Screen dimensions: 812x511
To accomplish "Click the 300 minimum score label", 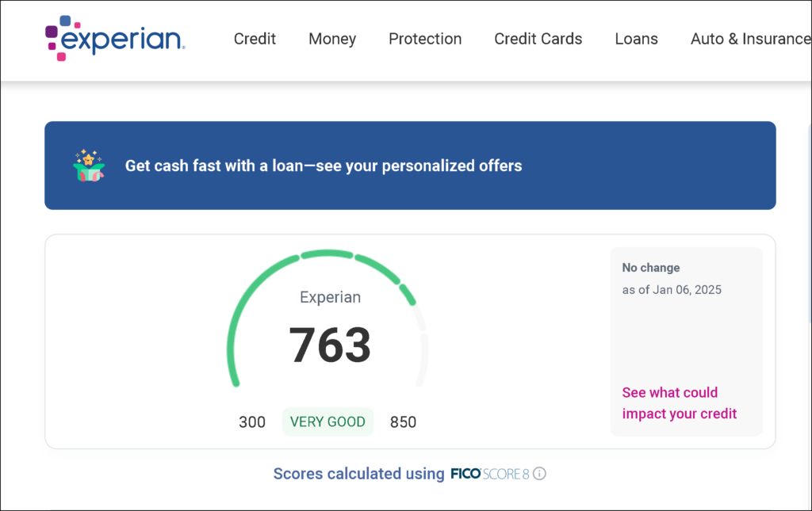I will pos(252,422).
